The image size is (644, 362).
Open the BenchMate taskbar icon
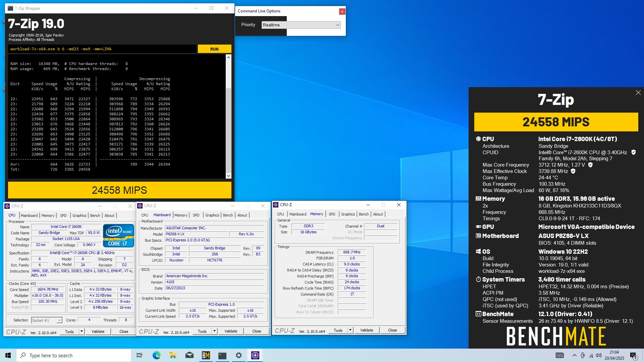click(206, 355)
